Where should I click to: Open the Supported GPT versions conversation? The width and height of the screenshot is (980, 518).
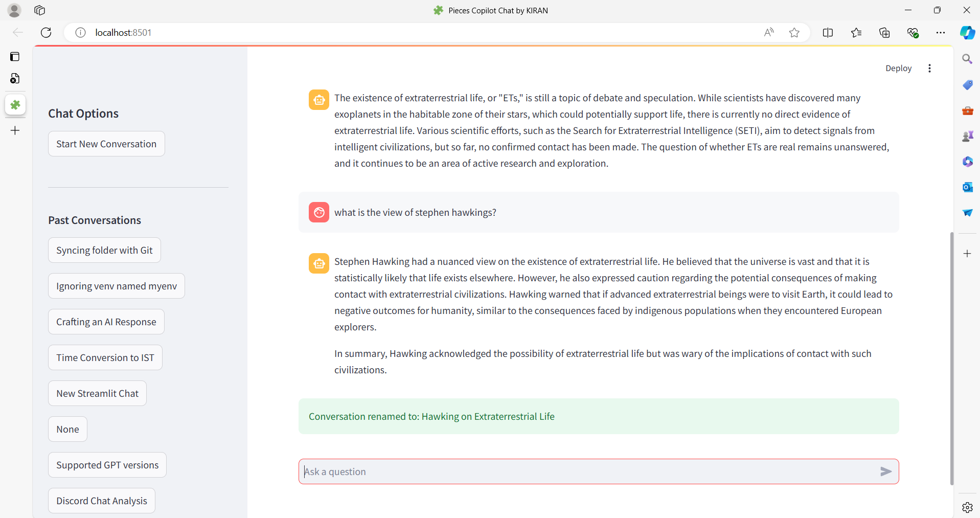coord(107,465)
